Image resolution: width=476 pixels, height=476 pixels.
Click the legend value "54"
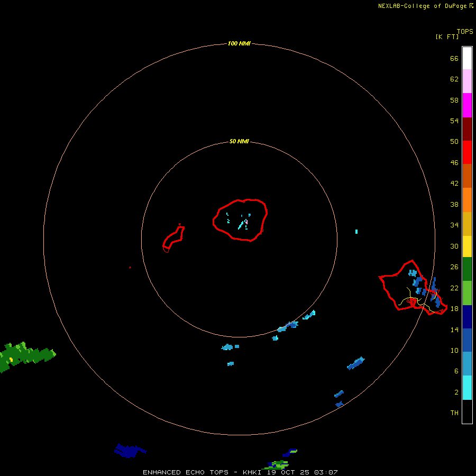click(x=454, y=121)
